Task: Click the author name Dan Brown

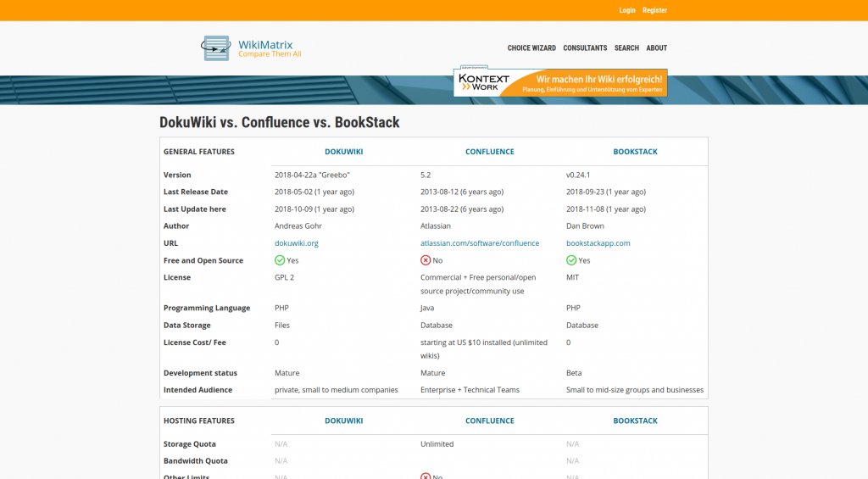Action: point(585,226)
